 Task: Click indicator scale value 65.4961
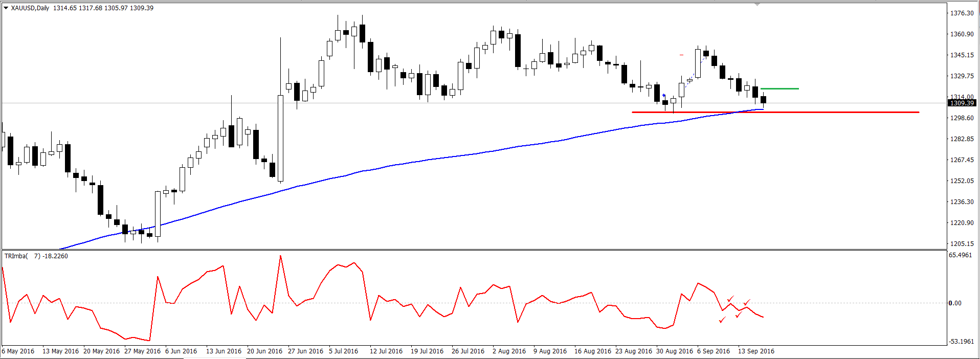click(960, 255)
